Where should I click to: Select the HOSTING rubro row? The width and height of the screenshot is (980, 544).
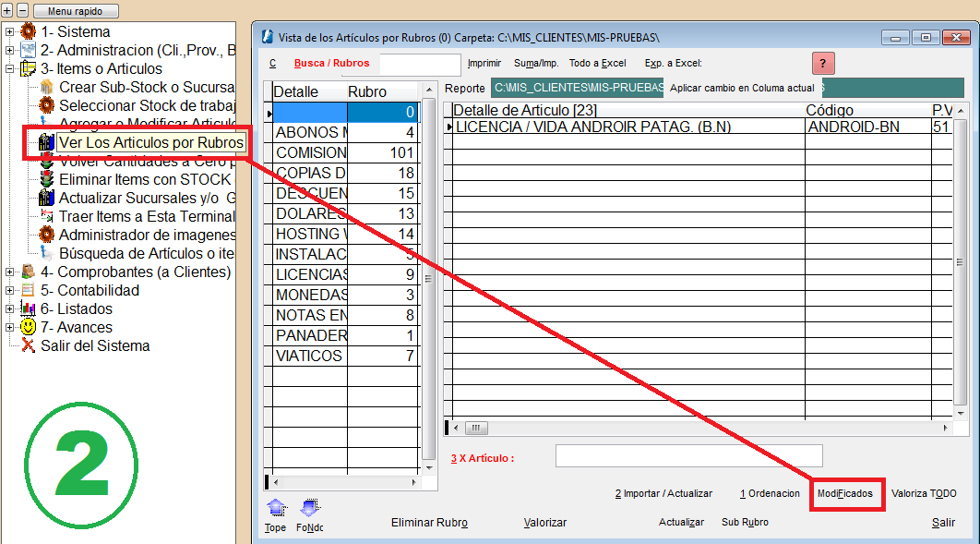tap(346, 234)
